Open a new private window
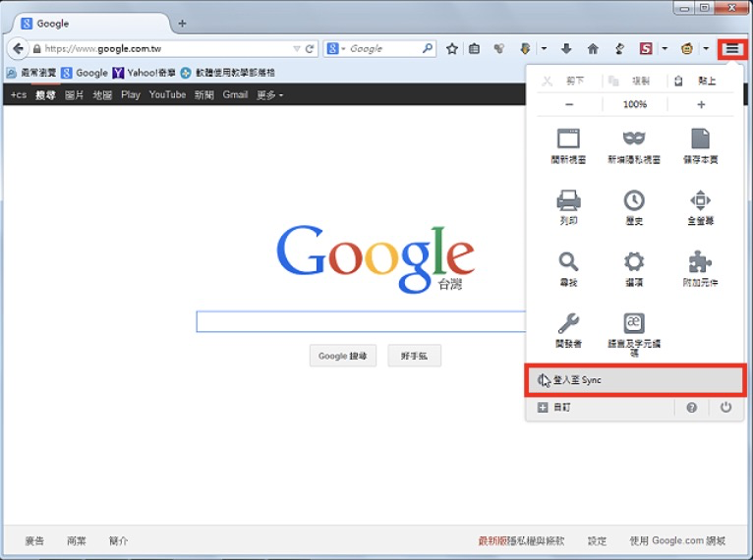Image resolution: width=753 pixels, height=560 pixels. (634, 146)
